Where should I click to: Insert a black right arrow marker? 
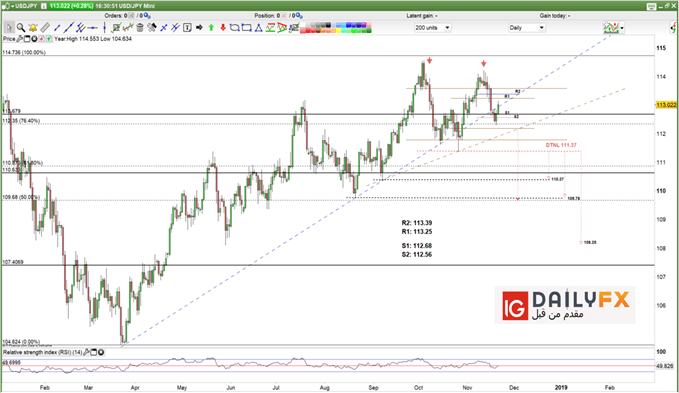coord(199,28)
